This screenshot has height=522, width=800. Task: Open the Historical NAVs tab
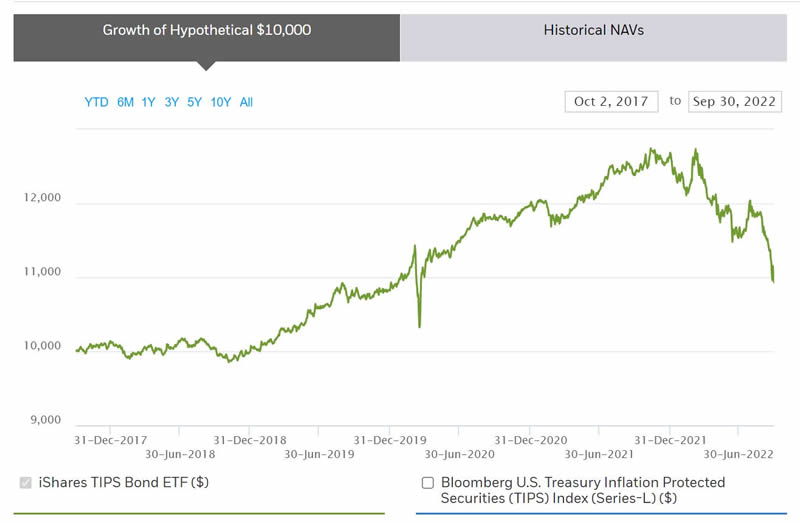[x=594, y=31]
